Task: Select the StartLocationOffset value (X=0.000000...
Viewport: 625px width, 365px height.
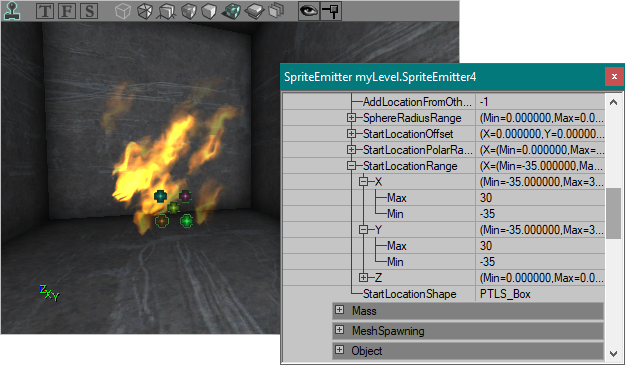Action: point(540,133)
